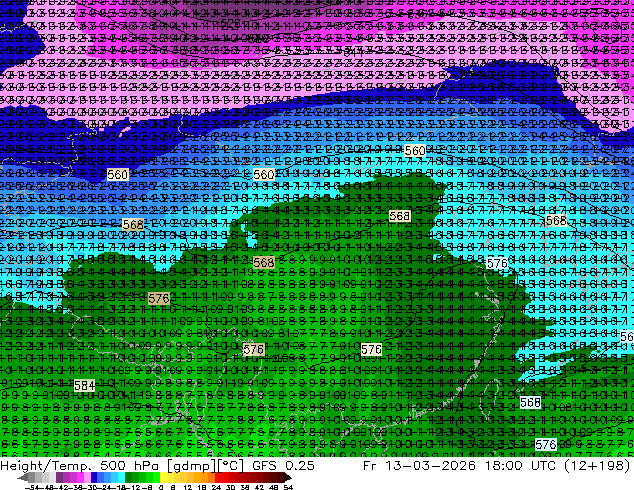
Task: Click the positive '54' legend tick label
Action: coord(288,488)
